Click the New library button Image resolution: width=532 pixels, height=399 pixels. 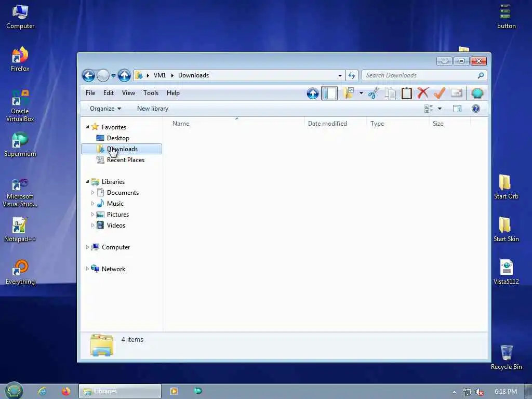[153, 109]
